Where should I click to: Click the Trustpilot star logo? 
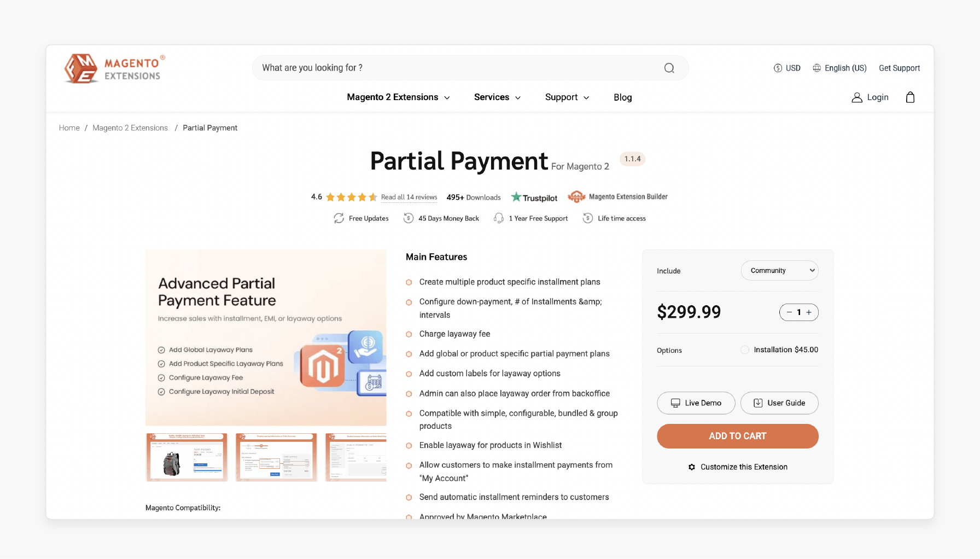click(x=516, y=197)
